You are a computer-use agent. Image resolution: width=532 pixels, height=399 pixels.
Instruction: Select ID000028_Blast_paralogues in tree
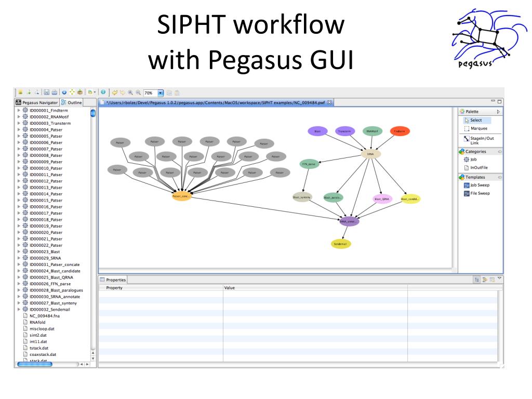[x=56, y=290]
